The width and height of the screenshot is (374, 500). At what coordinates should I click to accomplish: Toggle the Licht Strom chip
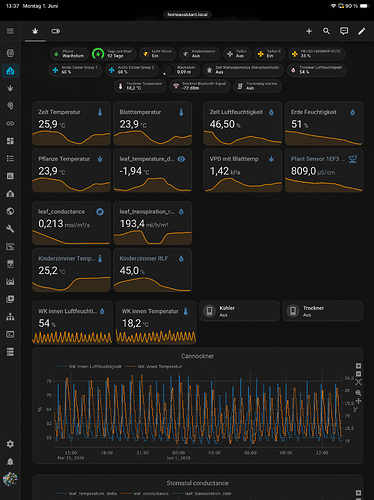pyautogui.click(x=158, y=54)
